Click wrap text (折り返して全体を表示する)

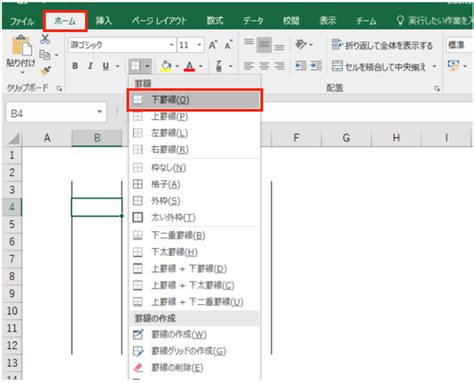pos(382,45)
